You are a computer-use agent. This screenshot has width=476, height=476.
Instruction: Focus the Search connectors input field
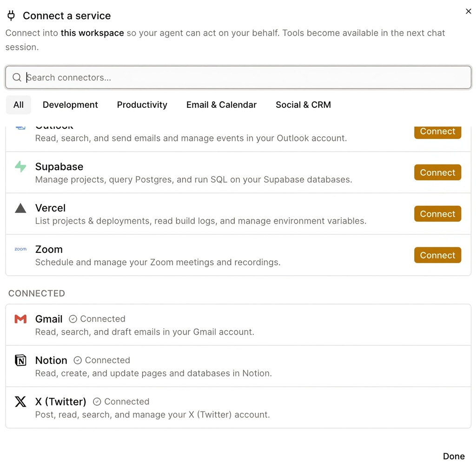pos(238,78)
